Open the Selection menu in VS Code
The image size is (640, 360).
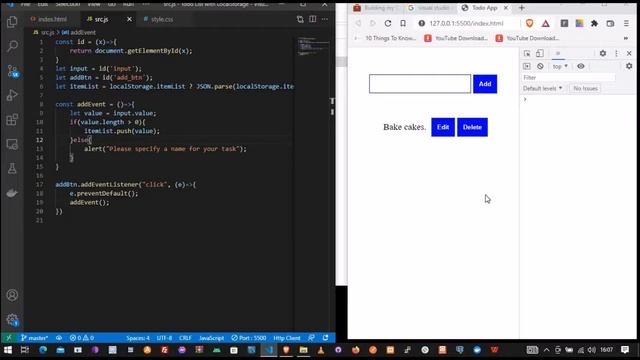pos(68,4)
